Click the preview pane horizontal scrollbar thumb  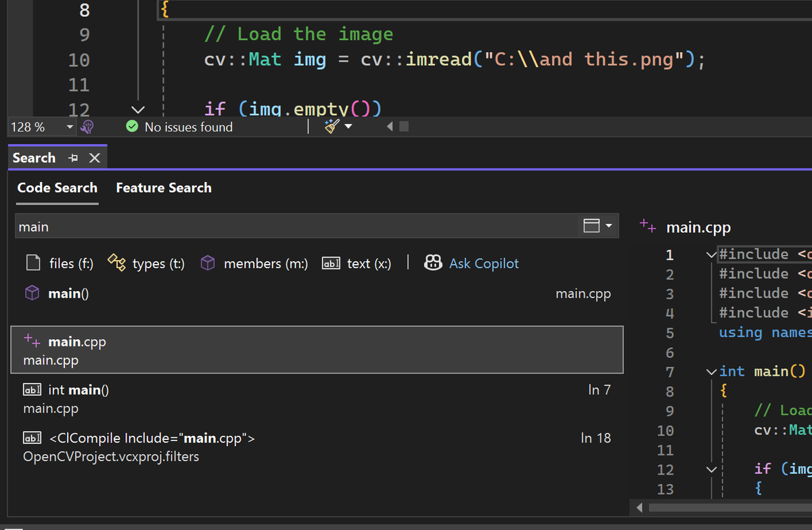(x=730, y=507)
